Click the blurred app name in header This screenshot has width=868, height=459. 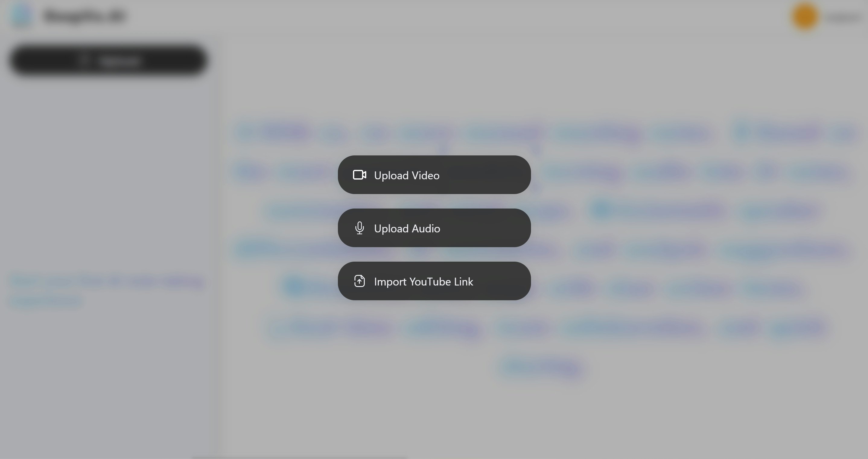click(x=84, y=16)
